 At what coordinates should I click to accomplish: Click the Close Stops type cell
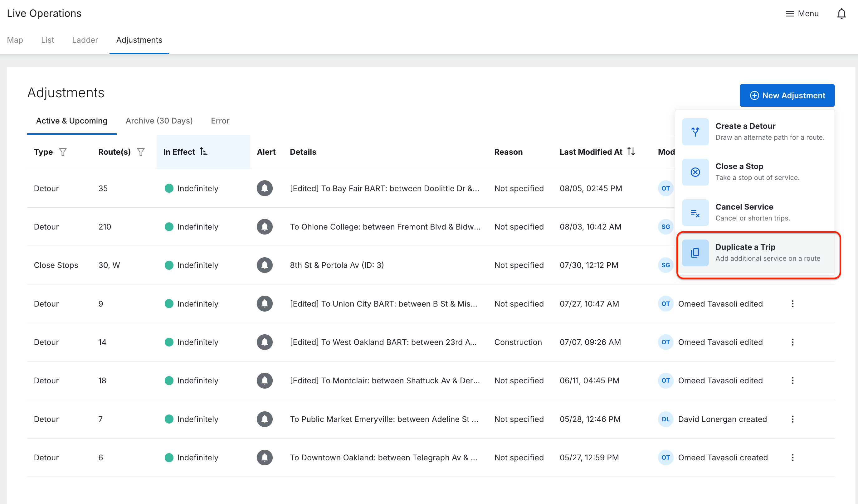[56, 265]
